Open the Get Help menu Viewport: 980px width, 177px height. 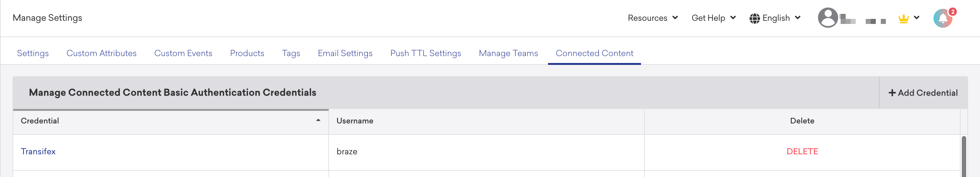pos(713,18)
